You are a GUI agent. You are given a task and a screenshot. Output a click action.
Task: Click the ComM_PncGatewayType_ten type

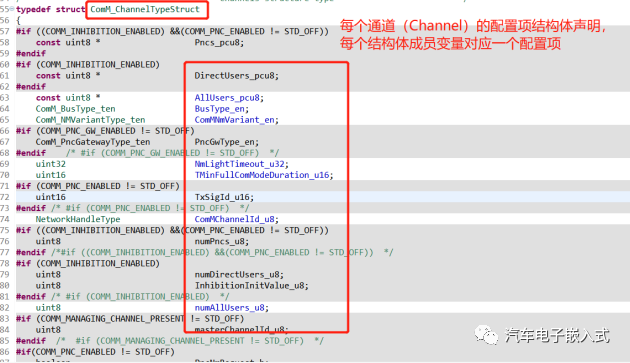[93, 142]
